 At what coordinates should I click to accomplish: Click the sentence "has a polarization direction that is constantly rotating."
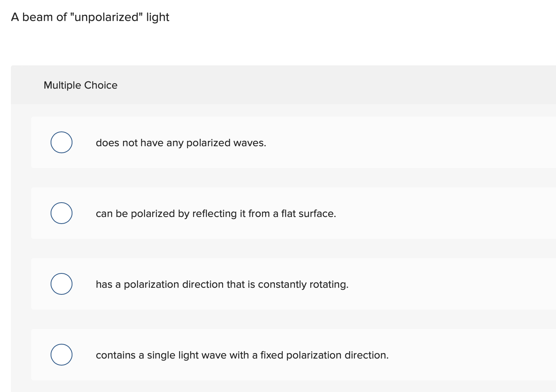click(x=222, y=285)
